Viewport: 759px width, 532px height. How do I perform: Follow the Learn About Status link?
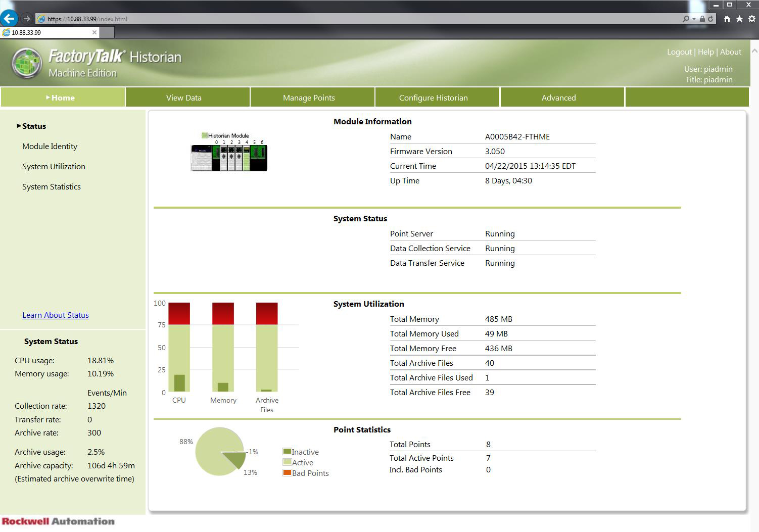(56, 315)
